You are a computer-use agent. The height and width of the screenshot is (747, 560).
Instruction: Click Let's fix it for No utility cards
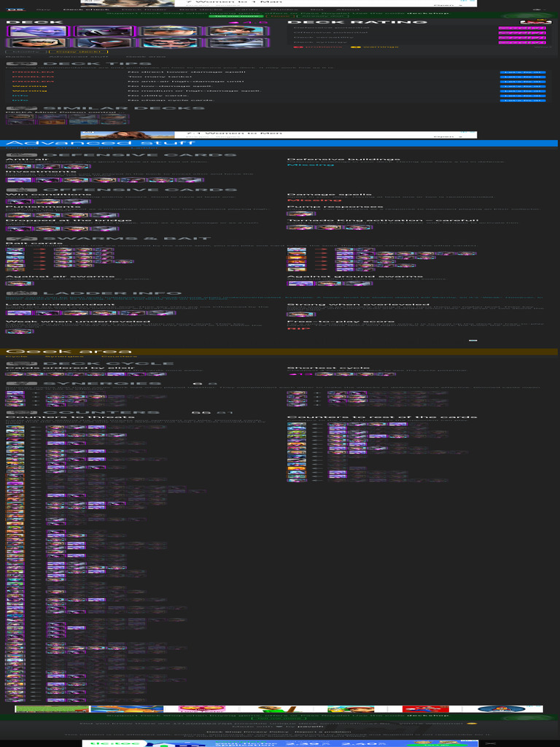[x=522, y=96]
